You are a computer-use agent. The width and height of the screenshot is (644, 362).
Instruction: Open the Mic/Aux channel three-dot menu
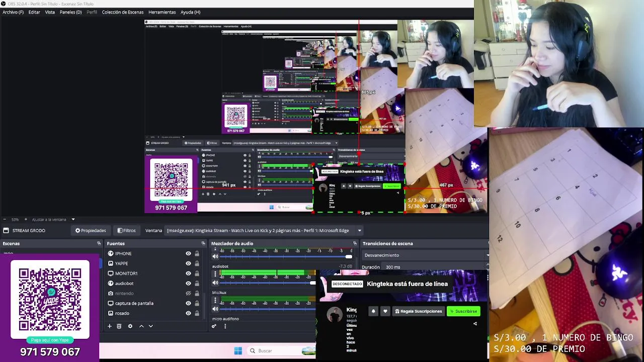[x=215, y=301]
